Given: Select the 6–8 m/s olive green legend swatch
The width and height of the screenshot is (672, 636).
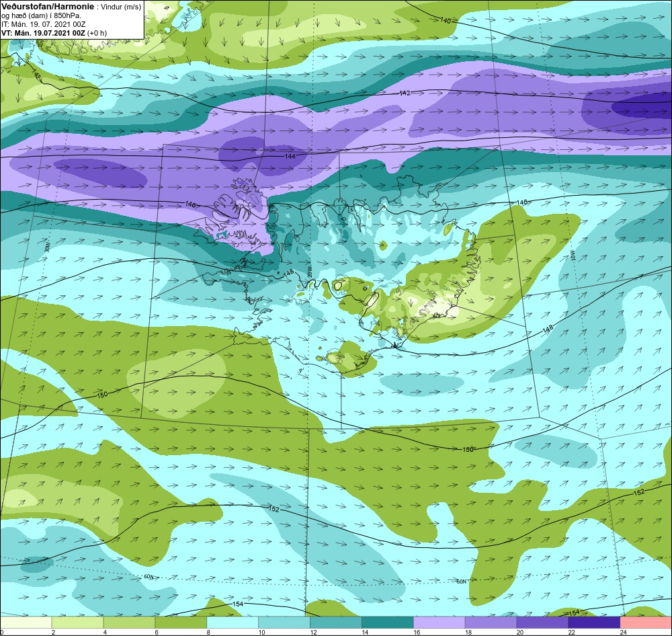Looking at the screenshot, I should (x=181, y=623).
